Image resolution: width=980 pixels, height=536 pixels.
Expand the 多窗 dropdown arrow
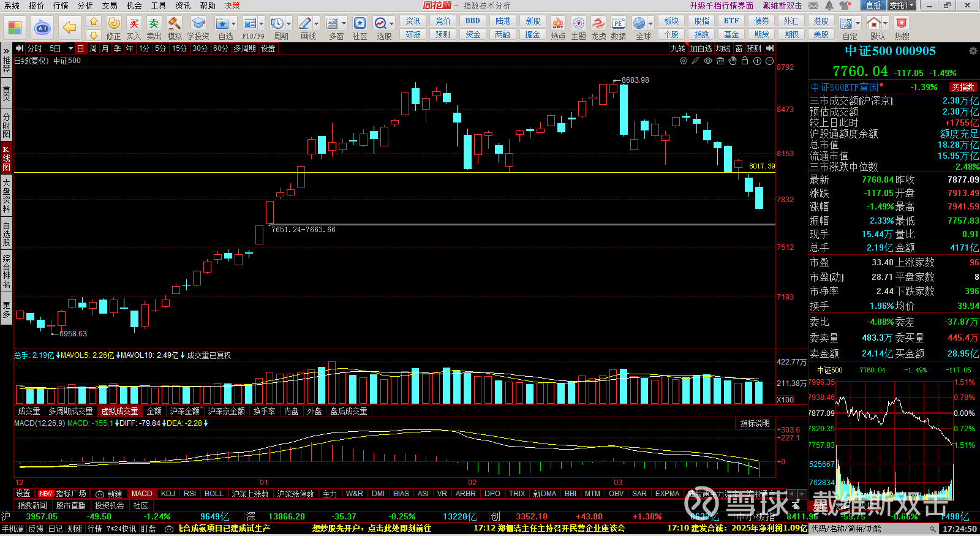point(344,24)
